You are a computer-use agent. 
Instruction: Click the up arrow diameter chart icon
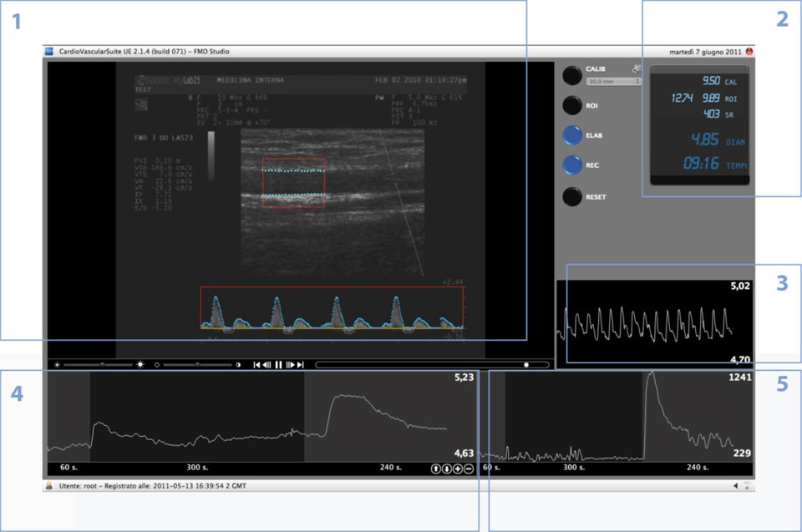click(435, 469)
